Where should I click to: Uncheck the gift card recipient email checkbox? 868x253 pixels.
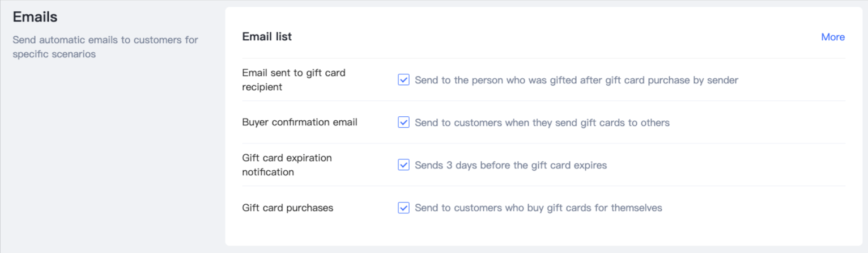click(403, 80)
